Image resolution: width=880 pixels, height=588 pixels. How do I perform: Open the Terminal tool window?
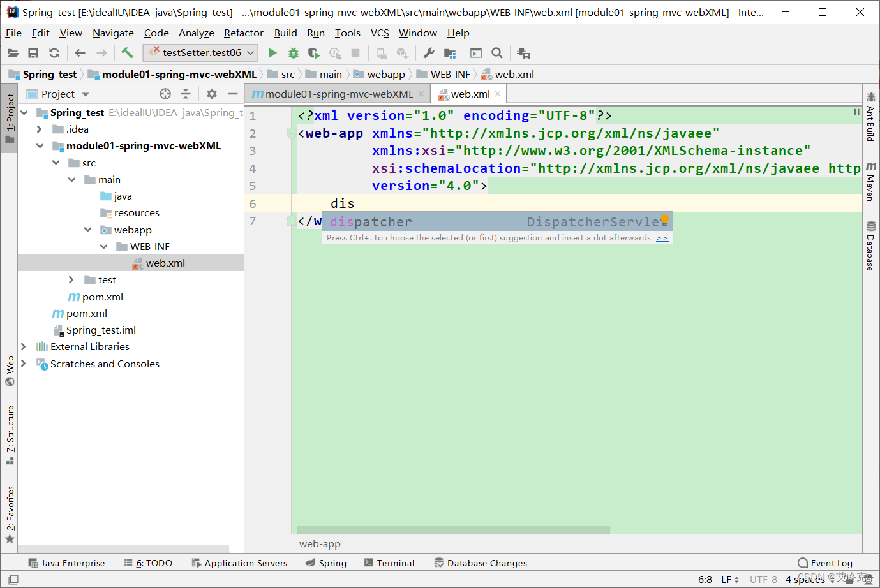click(389, 562)
